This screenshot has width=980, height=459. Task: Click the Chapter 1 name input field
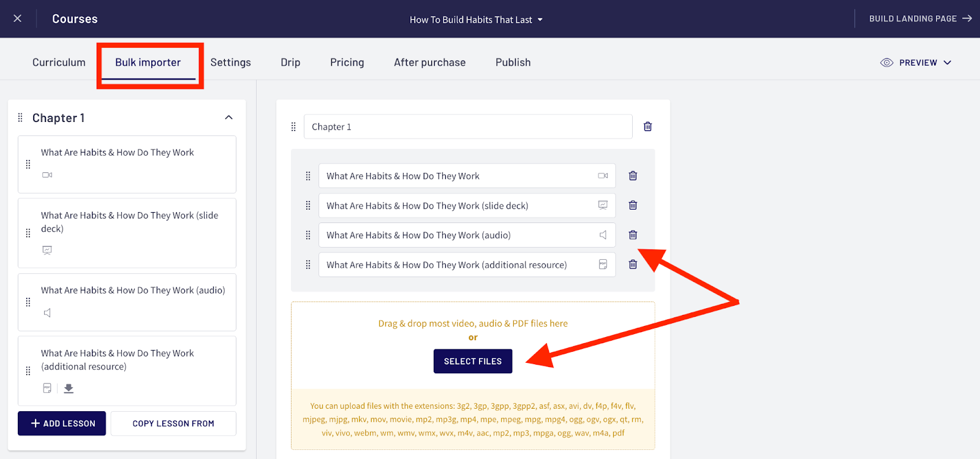coord(468,127)
